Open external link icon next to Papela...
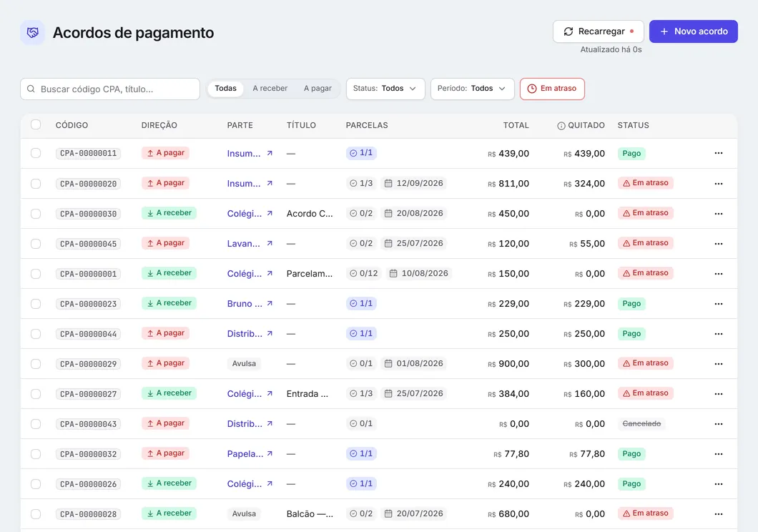This screenshot has width=758, height=532. click(x=270, y=453)
